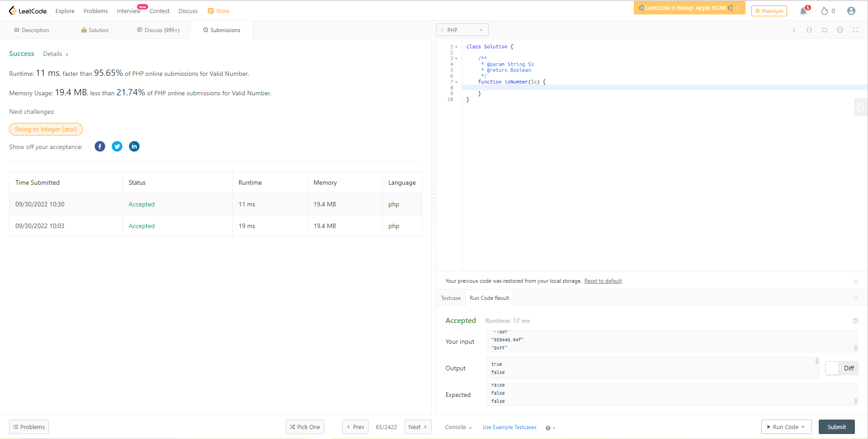
Task: Fold function at line 7
Action: [x=456, y=82]
